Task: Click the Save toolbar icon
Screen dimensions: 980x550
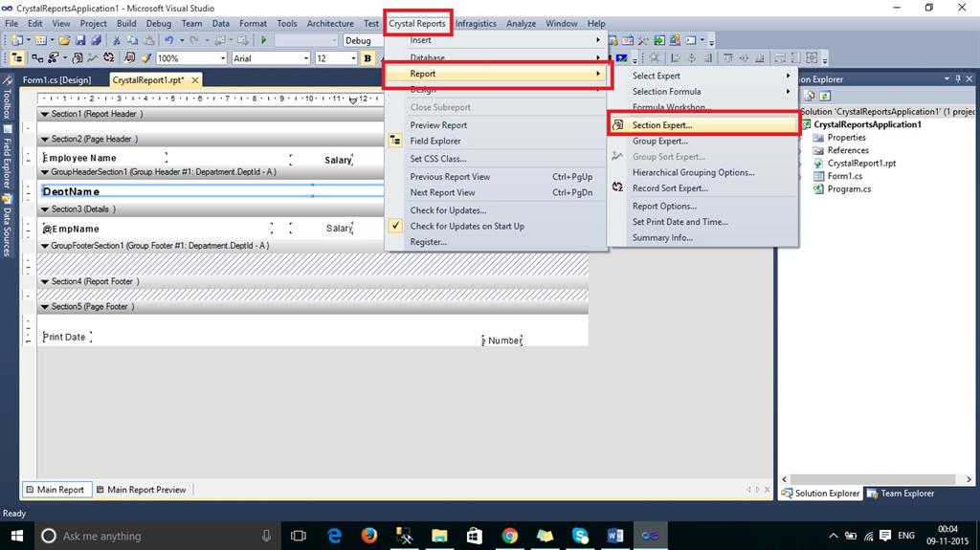Action: (80, 40)
